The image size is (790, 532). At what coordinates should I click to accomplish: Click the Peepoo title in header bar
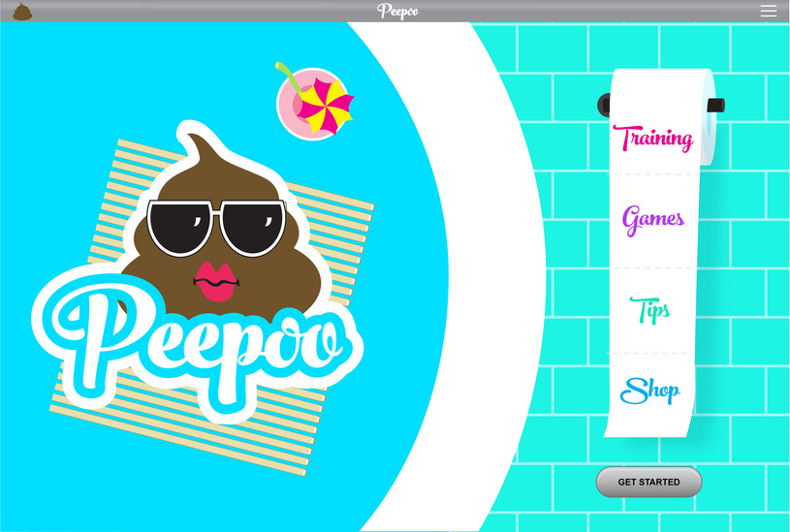pos(397,11)
